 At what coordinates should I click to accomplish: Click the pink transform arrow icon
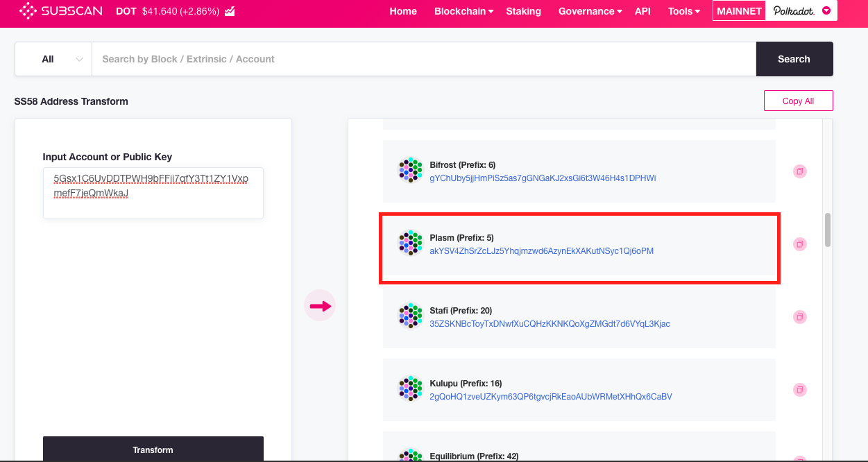tap(320, 305)
